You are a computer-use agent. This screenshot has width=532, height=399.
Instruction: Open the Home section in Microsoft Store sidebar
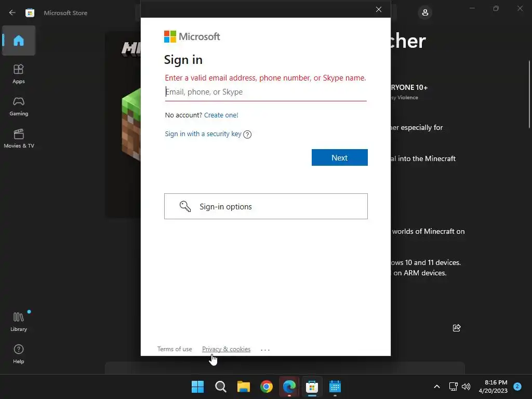[19, 41]
